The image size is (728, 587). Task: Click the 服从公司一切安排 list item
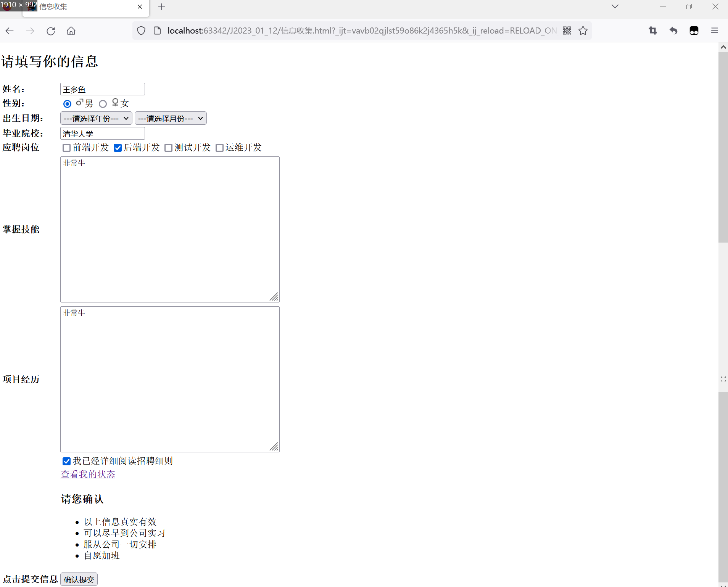tap(120, 544)
